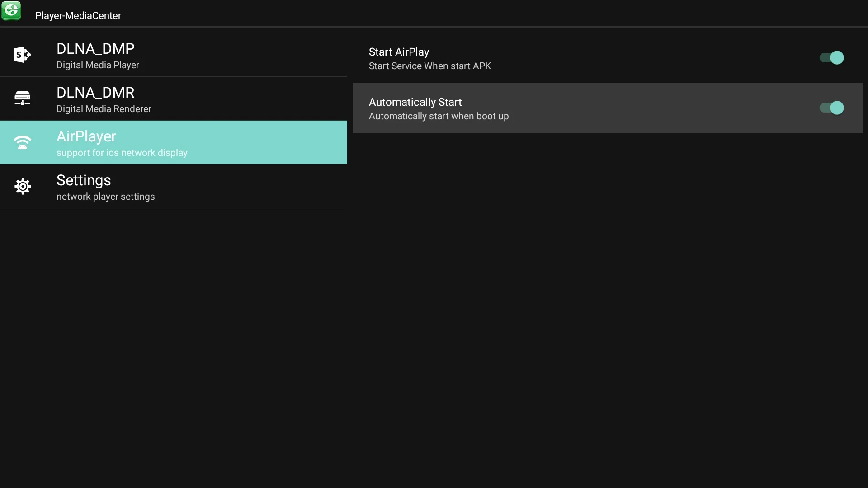Click the Player-MediaCenter title text
Viewport: 868px width, 488px height.
point(78,16)
